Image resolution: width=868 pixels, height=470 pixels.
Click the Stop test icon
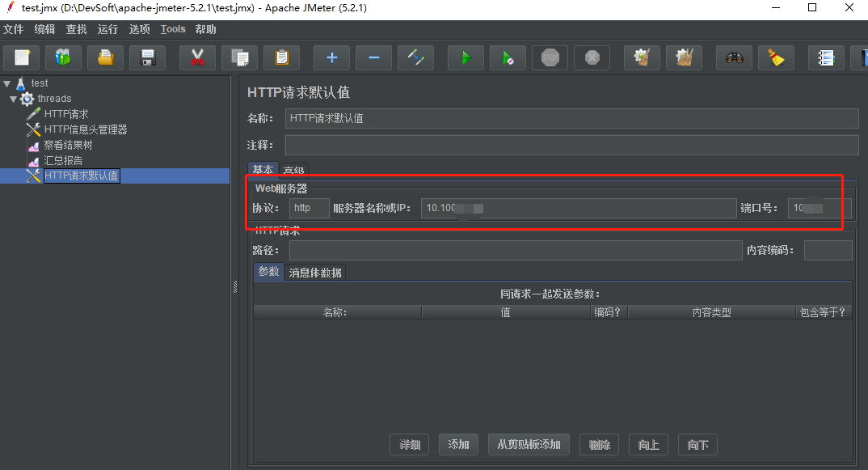[x=550, y=57]
